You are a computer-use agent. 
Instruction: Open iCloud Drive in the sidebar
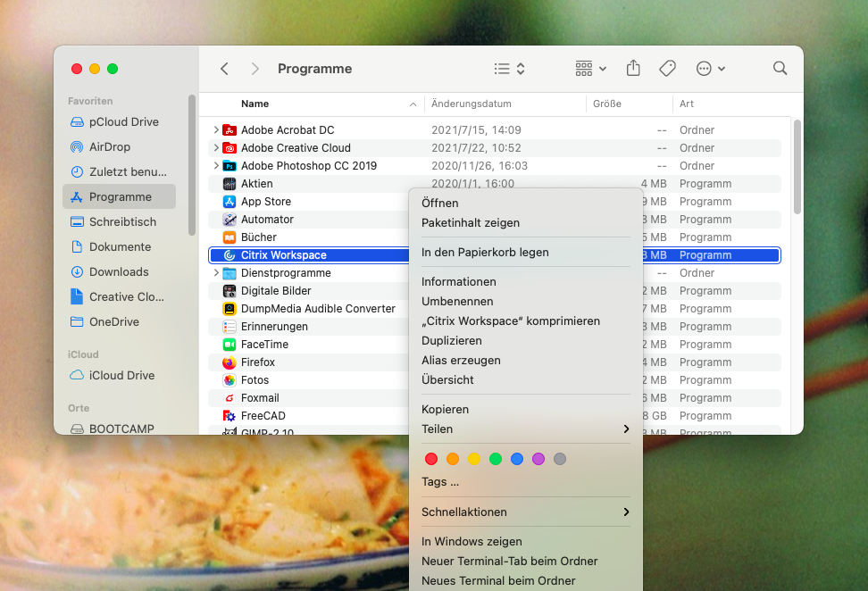[120, 375]
